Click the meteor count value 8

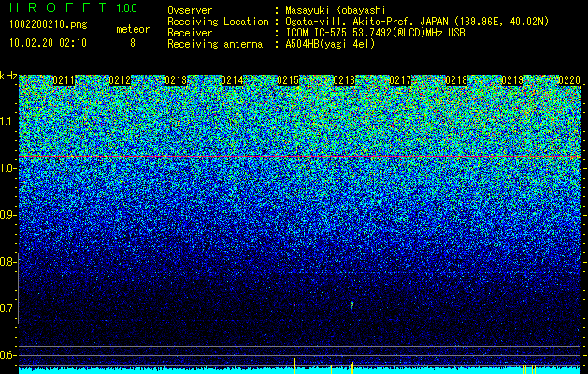(x=133, y=43)
